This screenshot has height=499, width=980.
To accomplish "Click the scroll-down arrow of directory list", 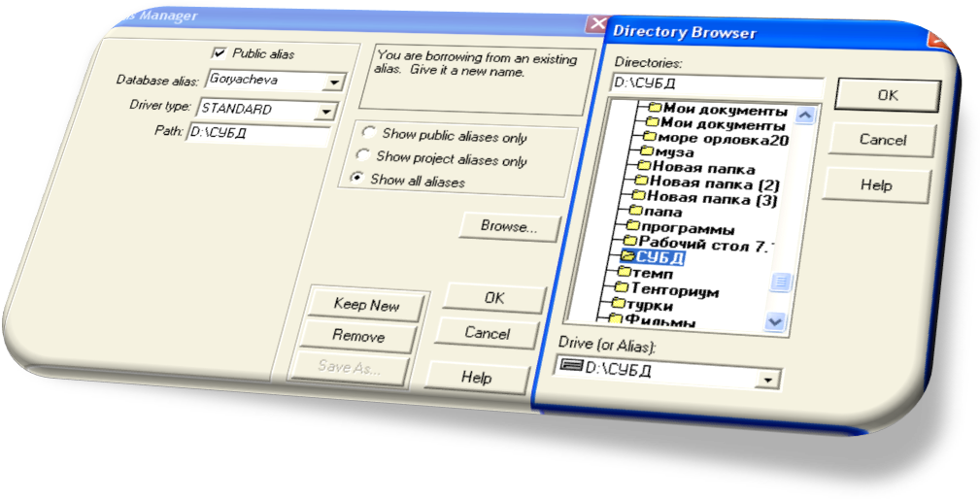I will (x=774, y=321).
